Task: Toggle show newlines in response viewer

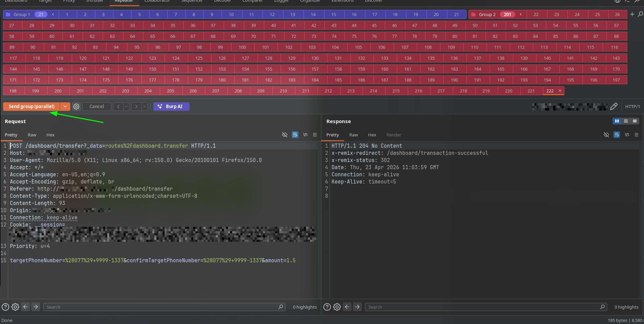Action: 627,135
